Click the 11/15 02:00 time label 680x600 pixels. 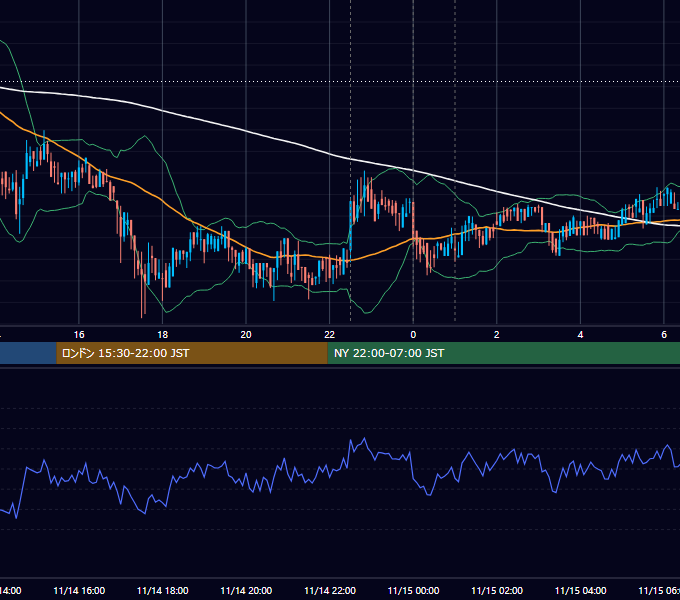[x=497, y=590]
